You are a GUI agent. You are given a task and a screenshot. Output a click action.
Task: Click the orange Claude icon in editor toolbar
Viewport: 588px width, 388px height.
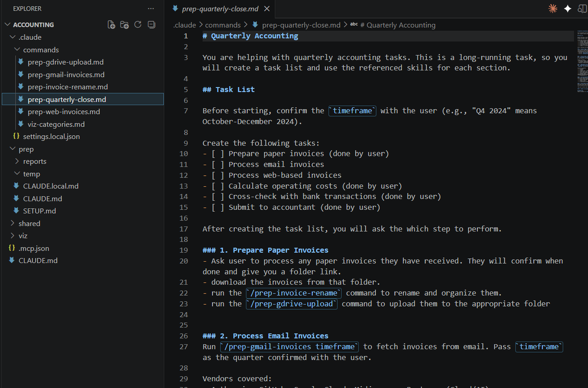point(553,9)
